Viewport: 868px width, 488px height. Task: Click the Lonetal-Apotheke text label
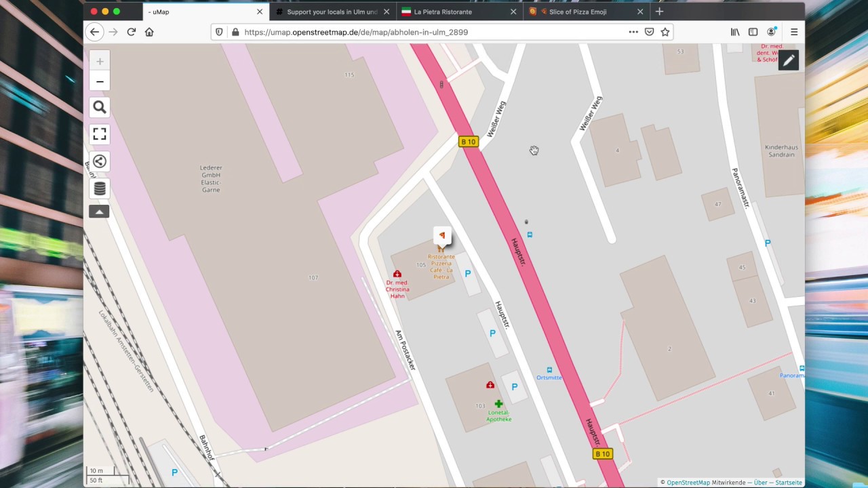pyautogui.click(x=498, y=416)
